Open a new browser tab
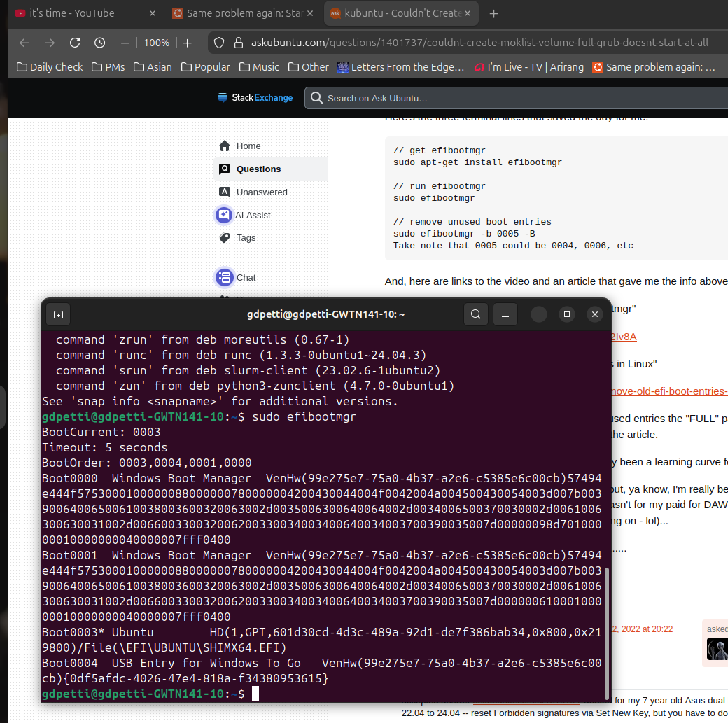The height and width of the screenshot is (723, 728). [494, 13]
